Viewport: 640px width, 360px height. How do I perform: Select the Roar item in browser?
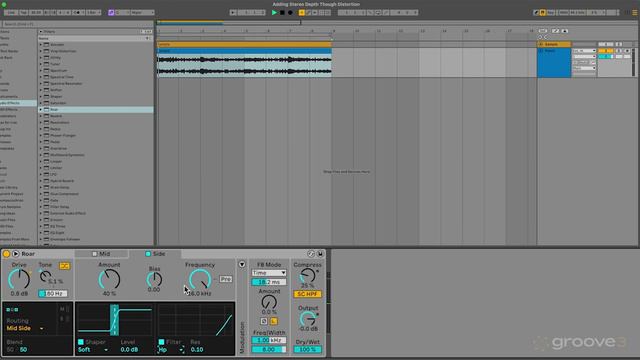pyautogui.click(x=96, y=109)
